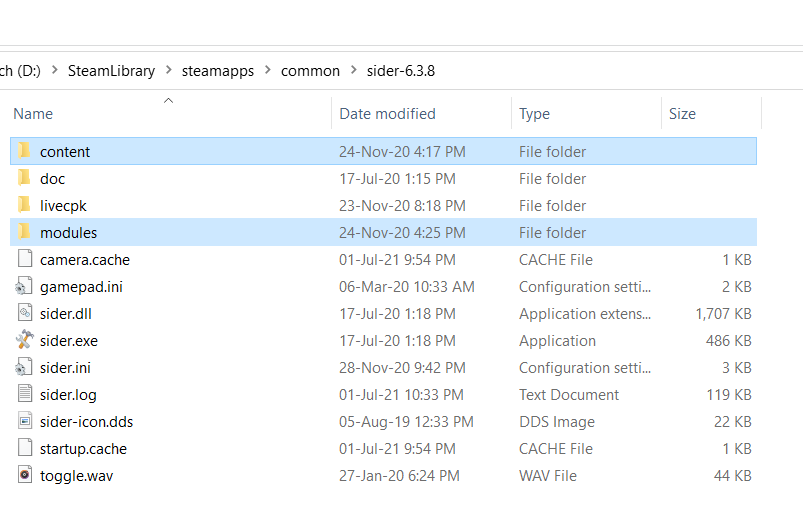Click date 05-Aug-19 12:33 PM

pos(407,422)
